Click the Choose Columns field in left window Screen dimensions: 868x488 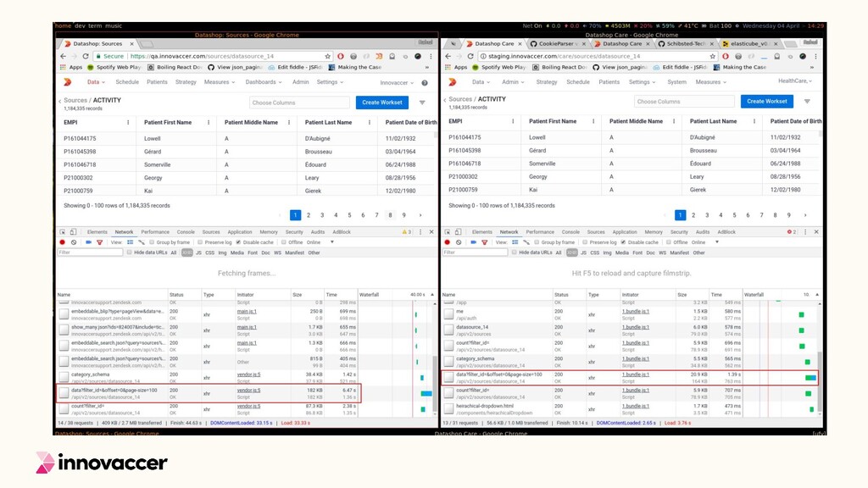[x=300, y=103]
